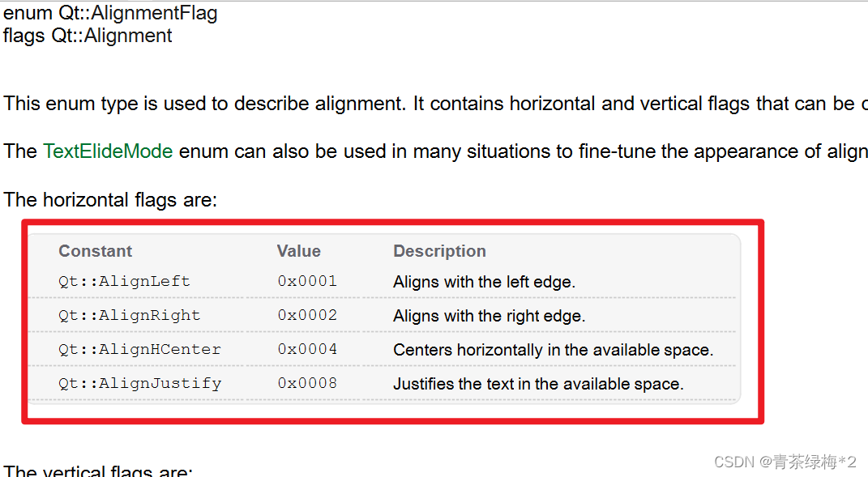Click the "flags Qt::Alignment" line
Screen dimensions: 868x477
coord(88,36)
